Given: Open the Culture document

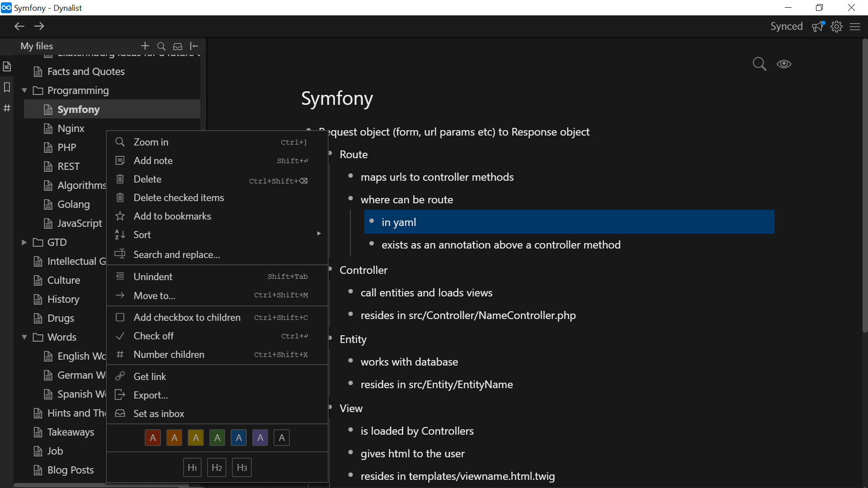Looking at the screenshot, I should coord(64,280).
